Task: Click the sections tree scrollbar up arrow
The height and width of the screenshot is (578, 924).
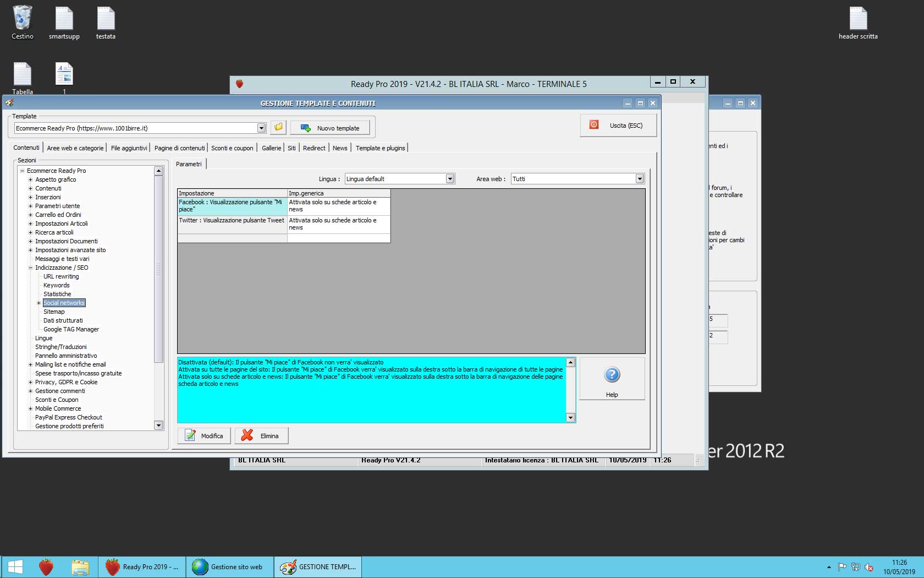Action: point(159,171)
